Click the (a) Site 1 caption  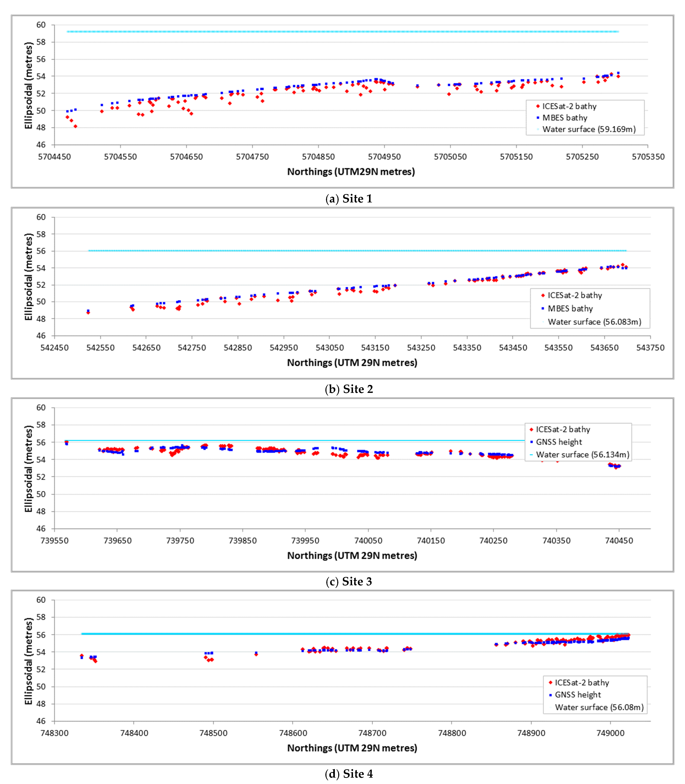[349, 199]
